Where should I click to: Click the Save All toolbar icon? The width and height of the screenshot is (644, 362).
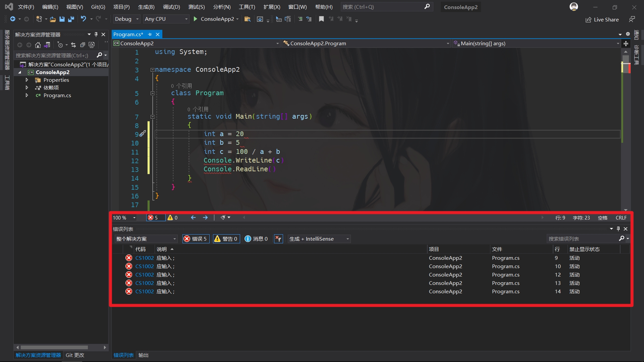(71, 19)
